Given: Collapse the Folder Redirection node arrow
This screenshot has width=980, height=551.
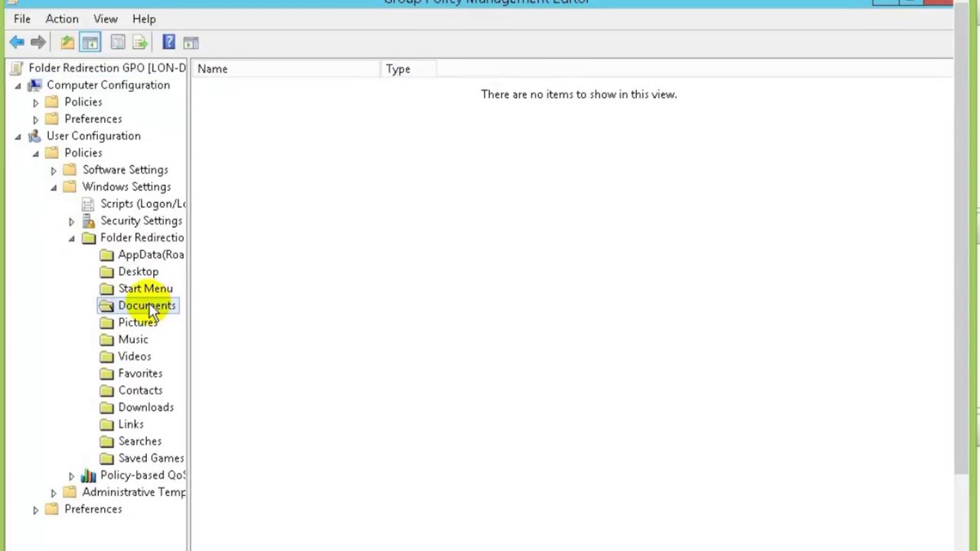Looking at the screenshot, I should pyautogui.click(x=71, y=238).
